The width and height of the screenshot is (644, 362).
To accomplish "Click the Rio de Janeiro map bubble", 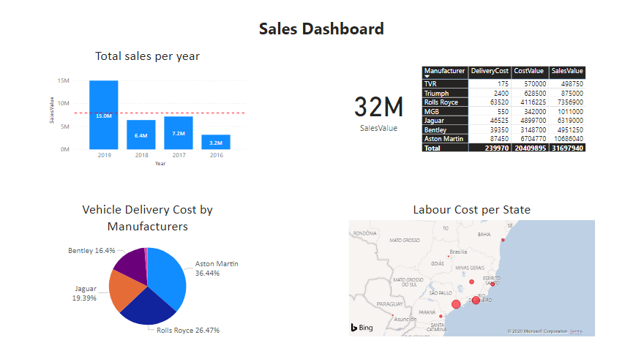I will point(476,300).
